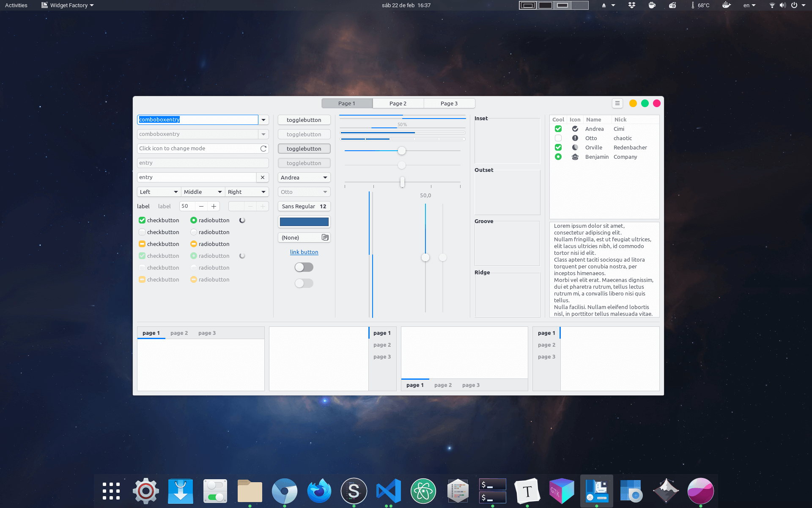
Task: Open the Dropbox icon in the top panel
Action: click(x=632, y=5)
